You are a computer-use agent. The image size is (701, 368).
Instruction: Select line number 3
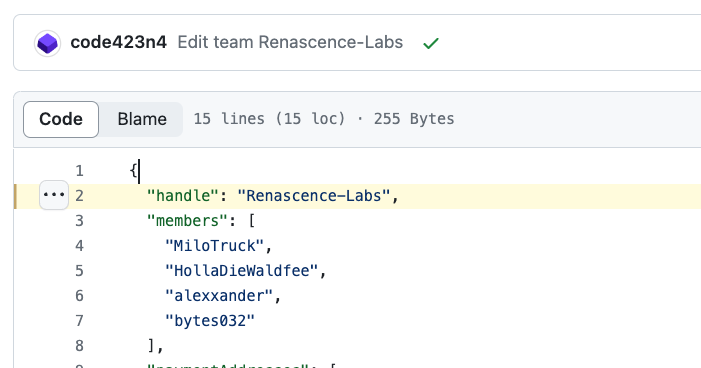coord(79,221)
